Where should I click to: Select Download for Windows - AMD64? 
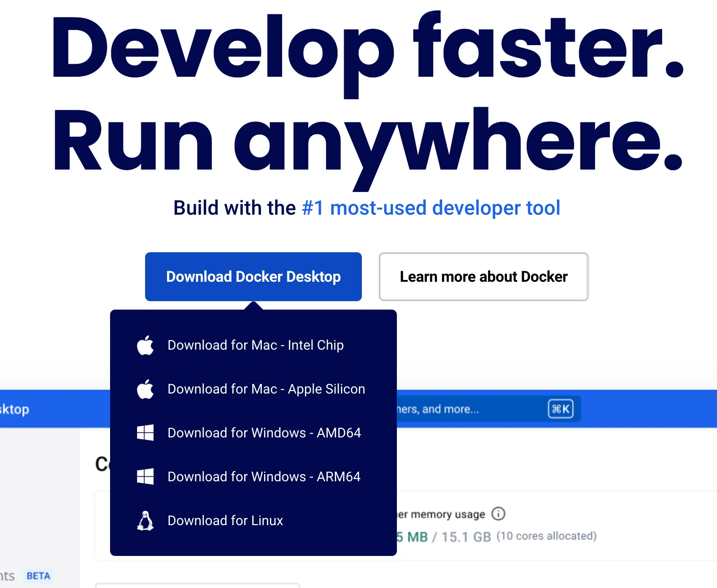click(264, 433)
